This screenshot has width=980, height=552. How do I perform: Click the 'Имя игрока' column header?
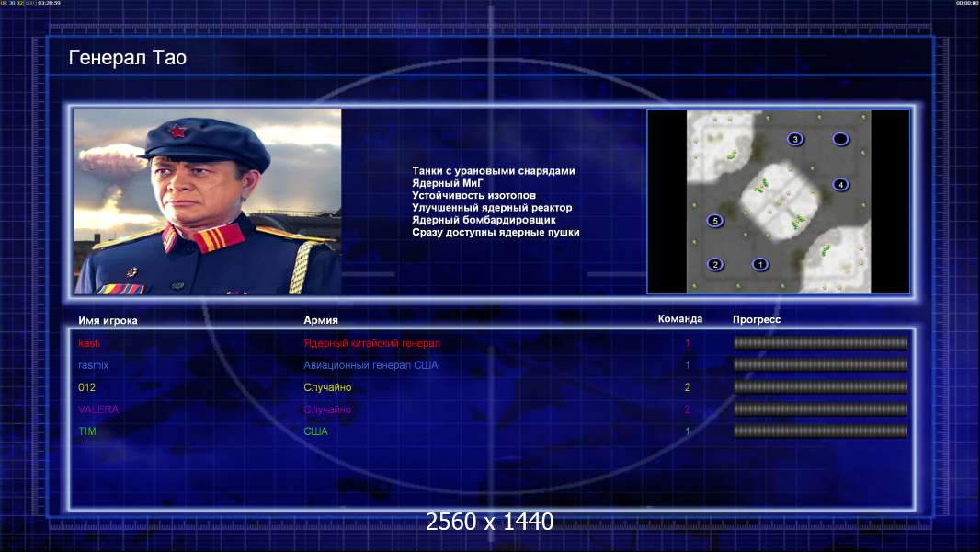[x=108, y=320]
